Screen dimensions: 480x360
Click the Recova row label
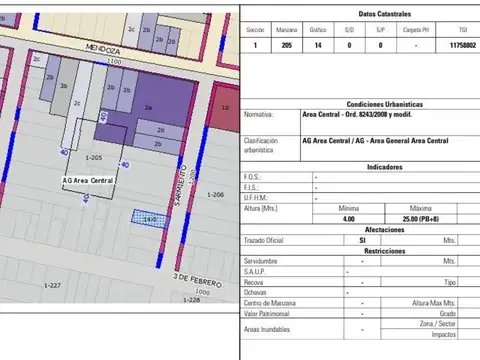253,282
